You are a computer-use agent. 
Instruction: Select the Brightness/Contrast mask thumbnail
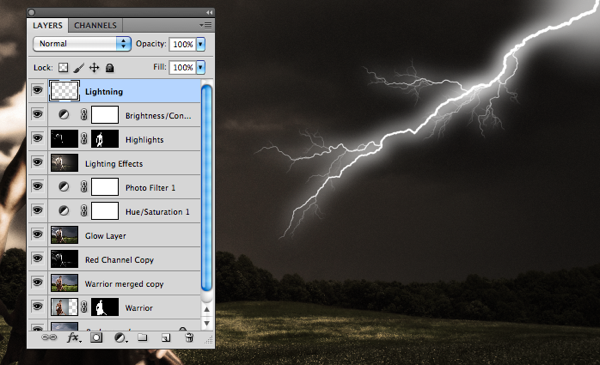coord(105,115)
